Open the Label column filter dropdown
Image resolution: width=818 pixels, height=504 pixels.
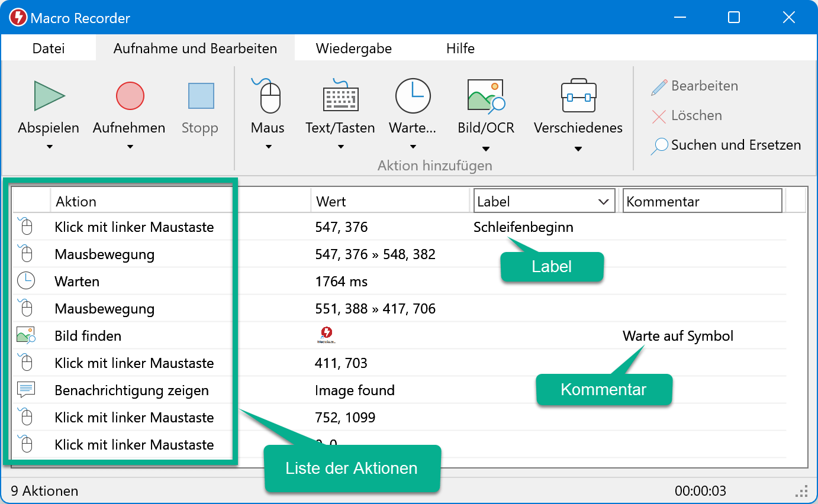point(603,202)
